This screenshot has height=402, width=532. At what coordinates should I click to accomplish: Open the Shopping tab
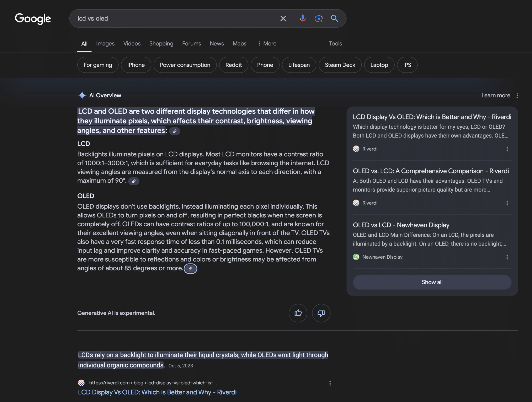coord(161,44)
